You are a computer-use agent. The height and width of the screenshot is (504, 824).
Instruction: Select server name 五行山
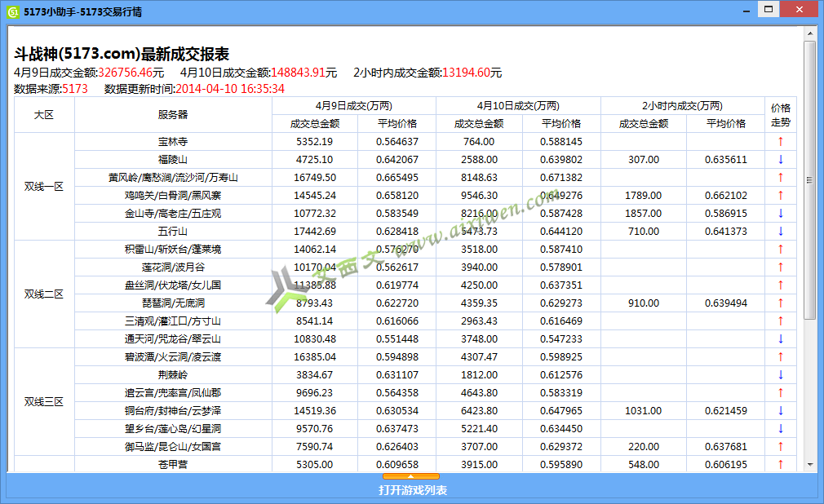pos(173,232)
